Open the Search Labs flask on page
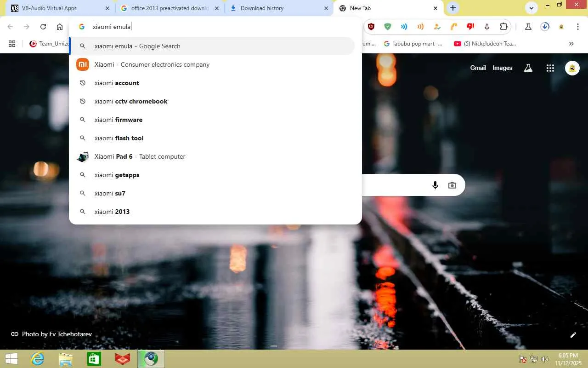588x368 pixels. [528, 68]
